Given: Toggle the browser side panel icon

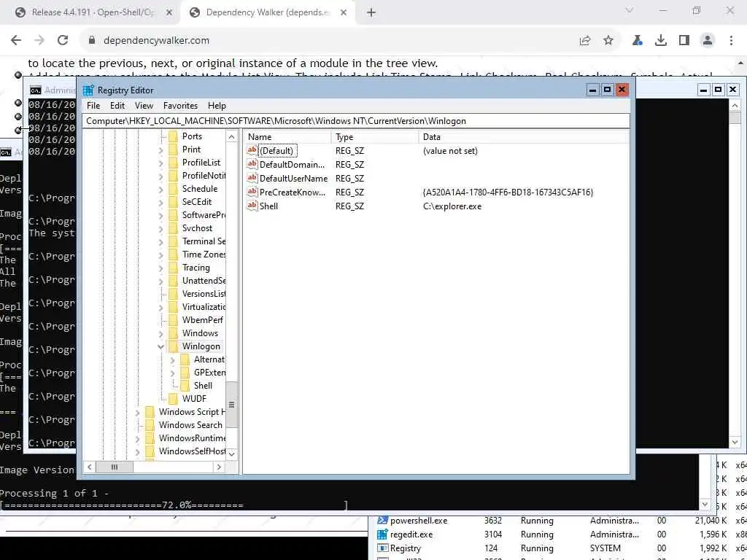Looking at the screenshot, I should coord(684,41).
